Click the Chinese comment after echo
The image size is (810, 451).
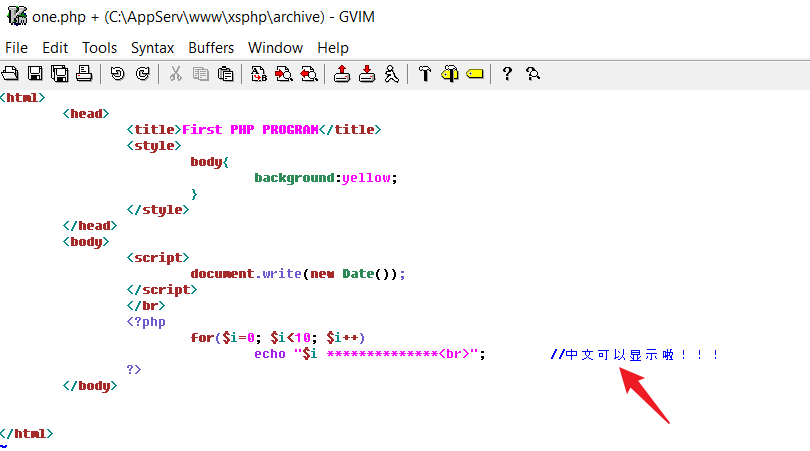(634, 354)
